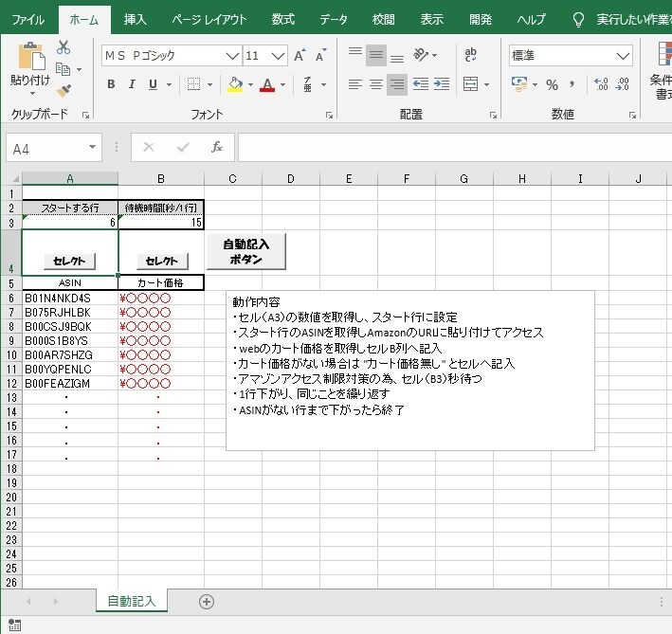Toggle bold formatting

click(x=111, y=84)
